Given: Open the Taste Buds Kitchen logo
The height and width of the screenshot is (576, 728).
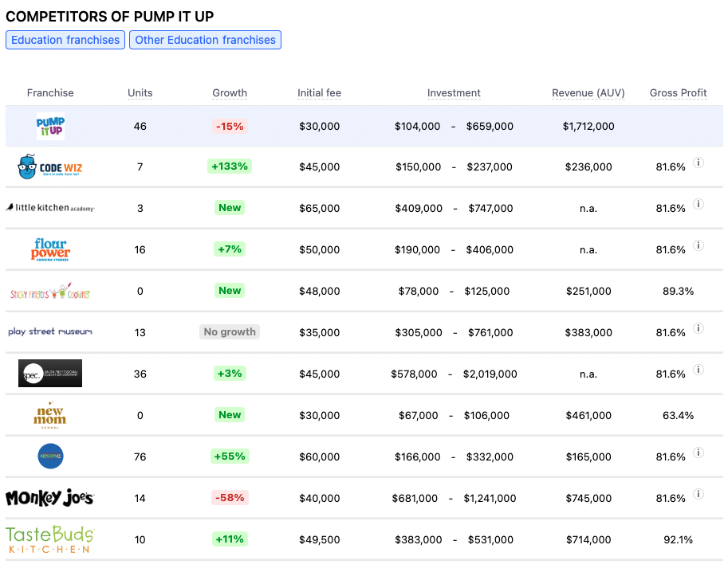Looking at the screenshot, I should [49, 539].
